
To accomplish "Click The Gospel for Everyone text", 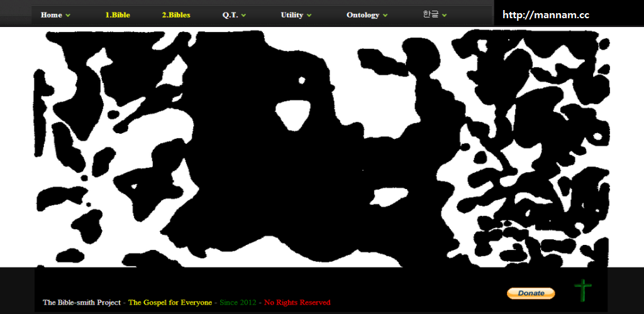I will click(x=170, y=303).
